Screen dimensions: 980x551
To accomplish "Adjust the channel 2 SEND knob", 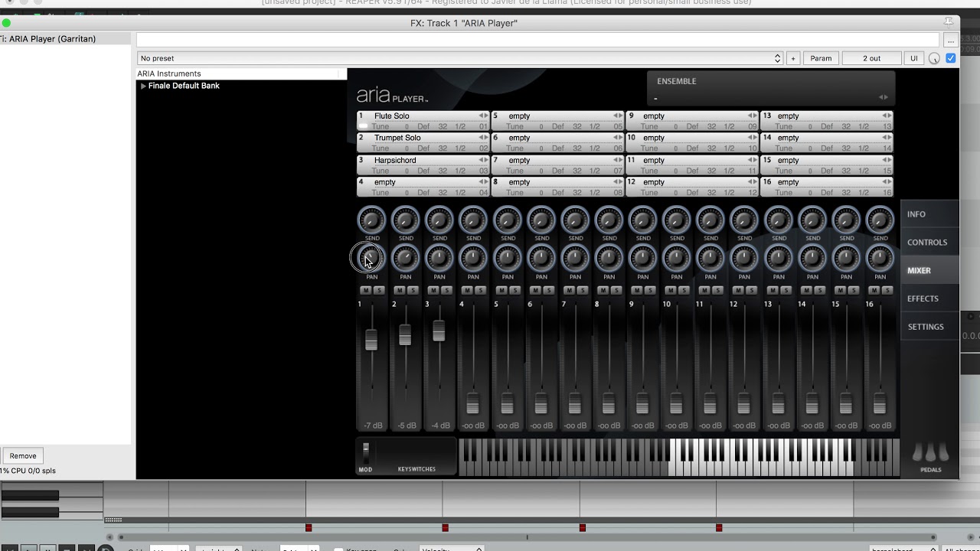I will click(x=406, y=220).
